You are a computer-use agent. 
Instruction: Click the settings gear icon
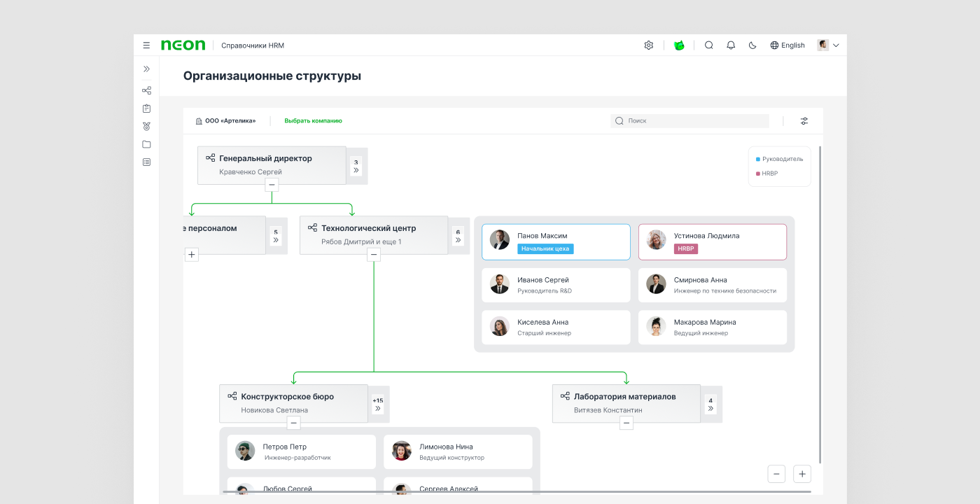point(648,45)
